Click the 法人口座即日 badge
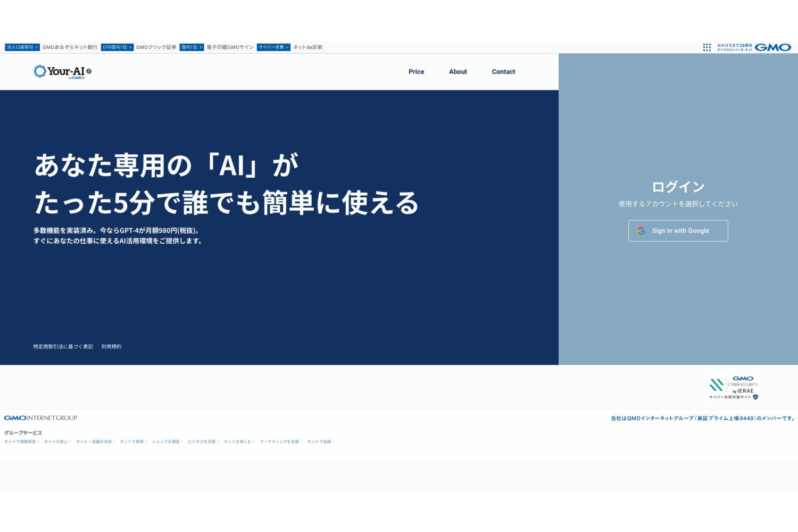 [22, 47]
